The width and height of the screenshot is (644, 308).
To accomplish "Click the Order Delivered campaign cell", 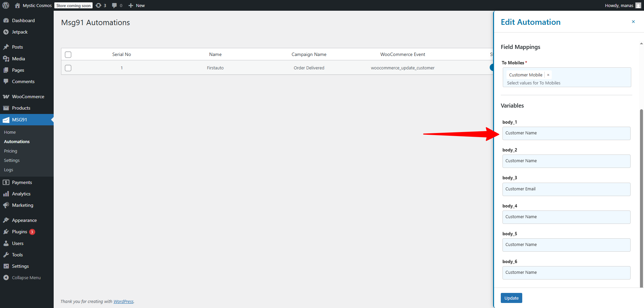I will point(309,68).
